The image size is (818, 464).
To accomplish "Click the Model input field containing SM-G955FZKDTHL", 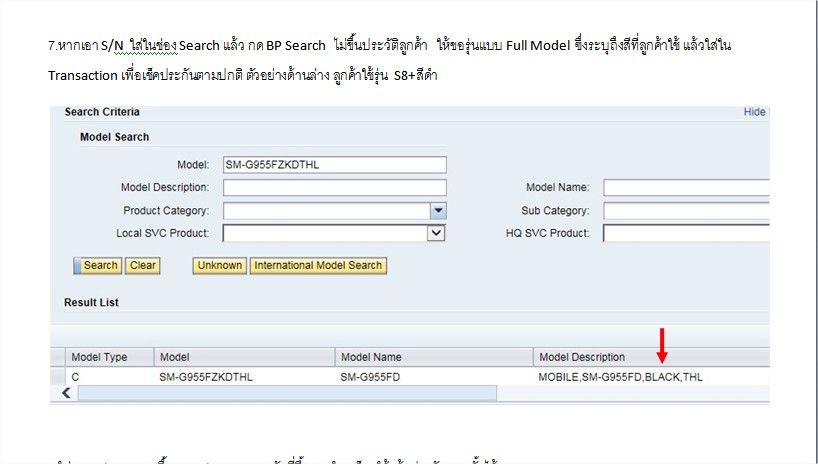I will [334, 165].
